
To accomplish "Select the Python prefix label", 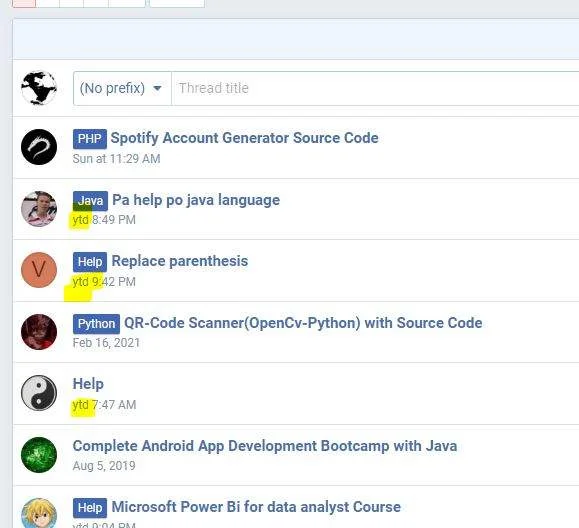I will coord(96,324).
